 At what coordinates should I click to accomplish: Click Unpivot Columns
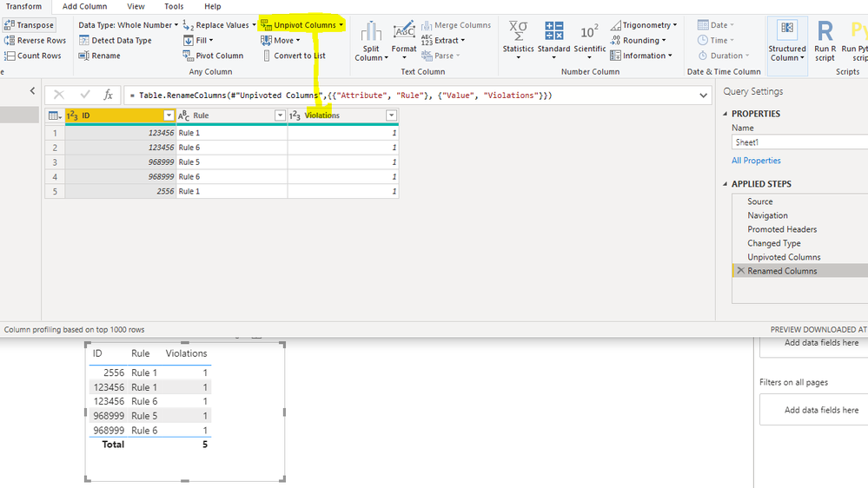point(301,25)
